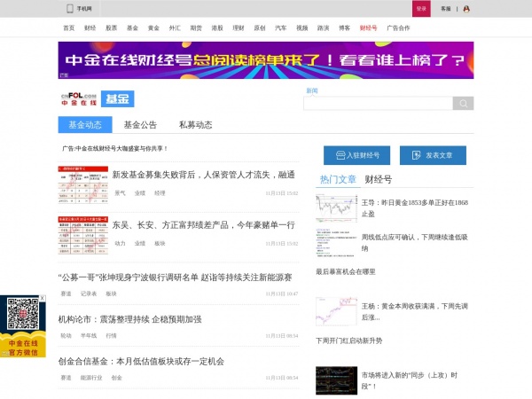Open ad link 中金在线财经号大咖盛宴

[114, 149]
